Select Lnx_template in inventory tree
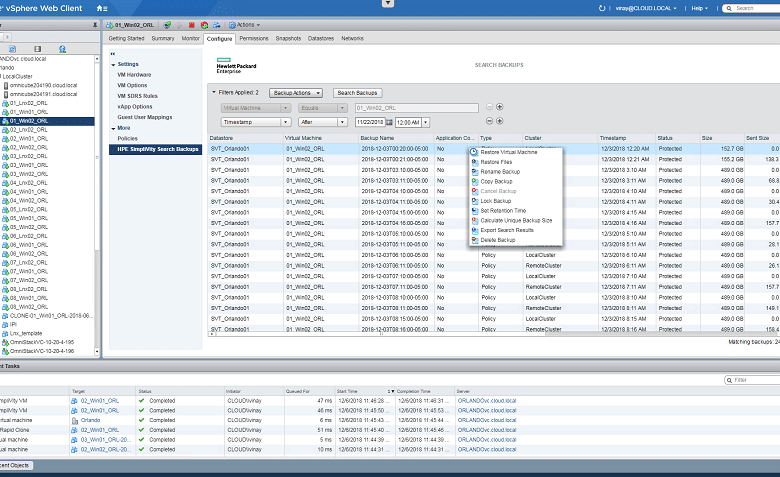Screen dimensions: 780x477 [26, 334]
